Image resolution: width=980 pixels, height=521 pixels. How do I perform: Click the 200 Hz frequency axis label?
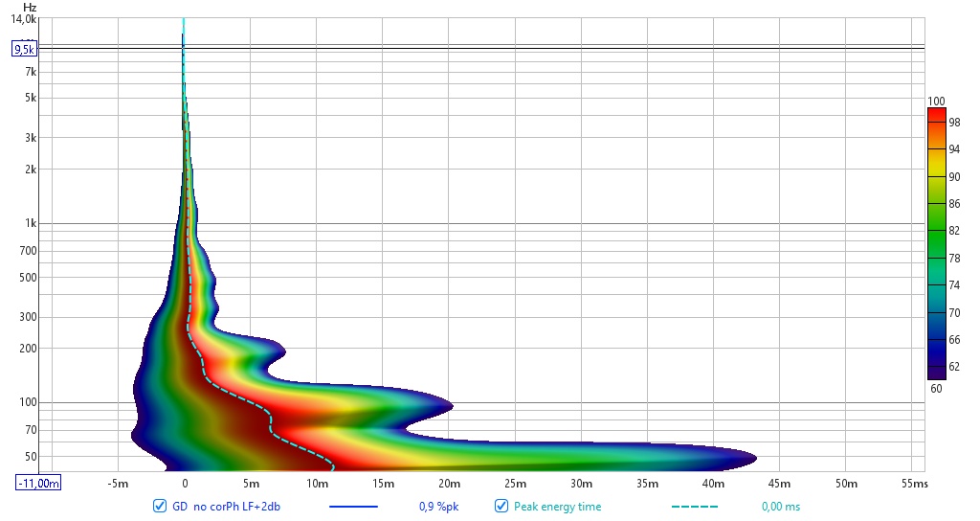pyautogui.click(x=28, y=349)
